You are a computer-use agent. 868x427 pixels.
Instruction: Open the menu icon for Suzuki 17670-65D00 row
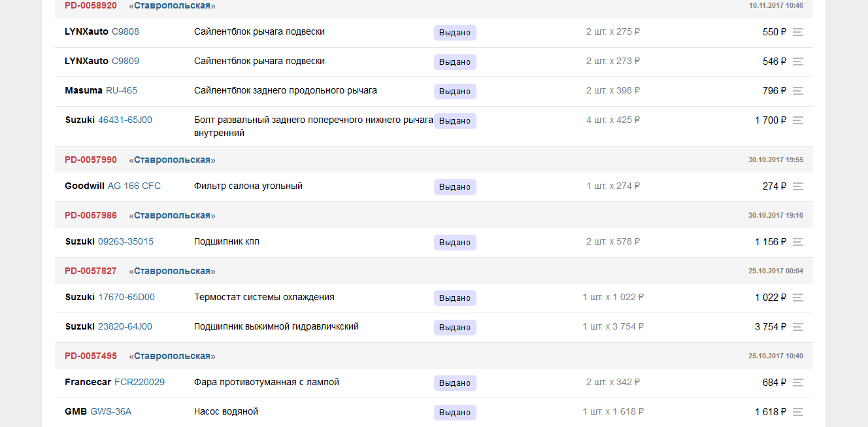pyautogui.click(x=797, y=298)
